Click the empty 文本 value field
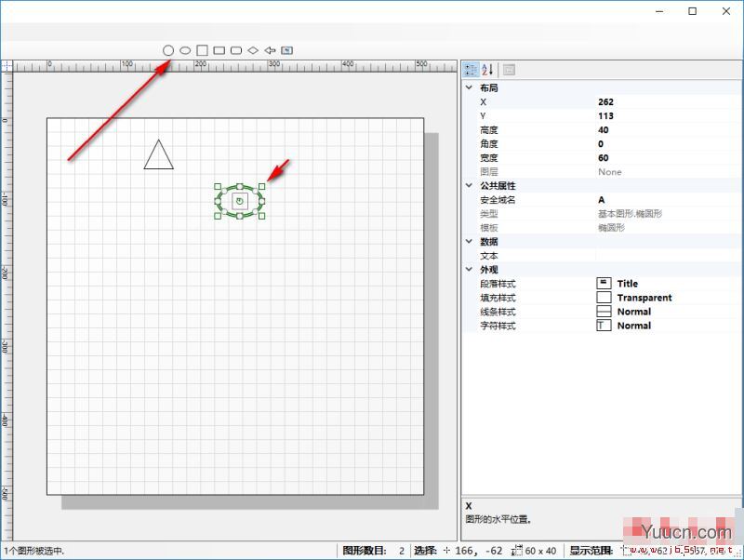The width and height of the screenshot is (744, 560). click(667, 256)
